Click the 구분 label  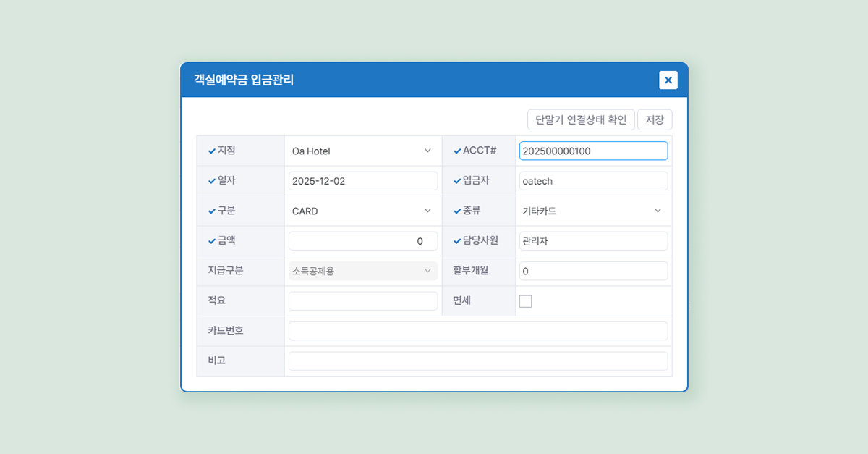[226, 211]
